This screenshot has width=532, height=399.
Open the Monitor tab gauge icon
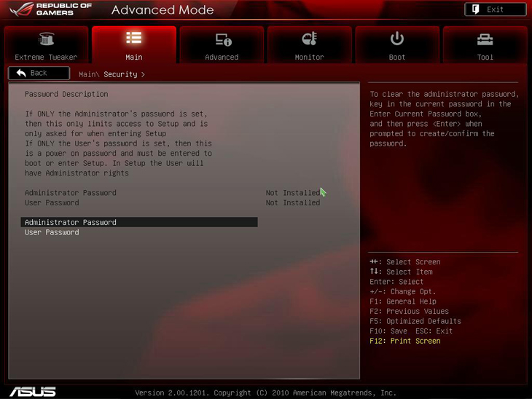(x=310, y=39)
